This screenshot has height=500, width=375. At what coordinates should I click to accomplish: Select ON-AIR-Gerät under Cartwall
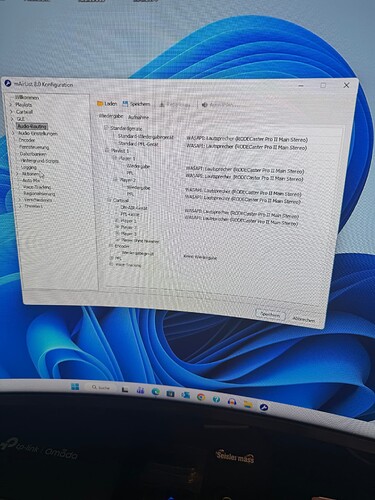click(134, 207)
